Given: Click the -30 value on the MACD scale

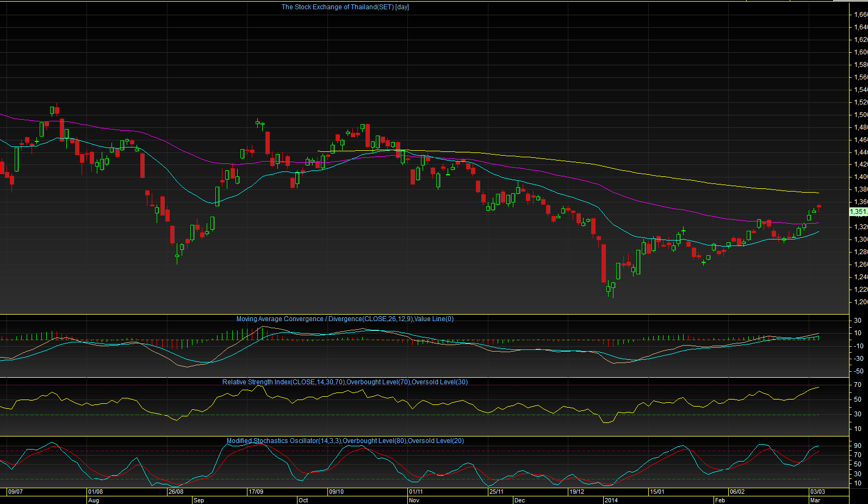Looking at the screenshot, I should pyautogui.click(x=859, y=359).
